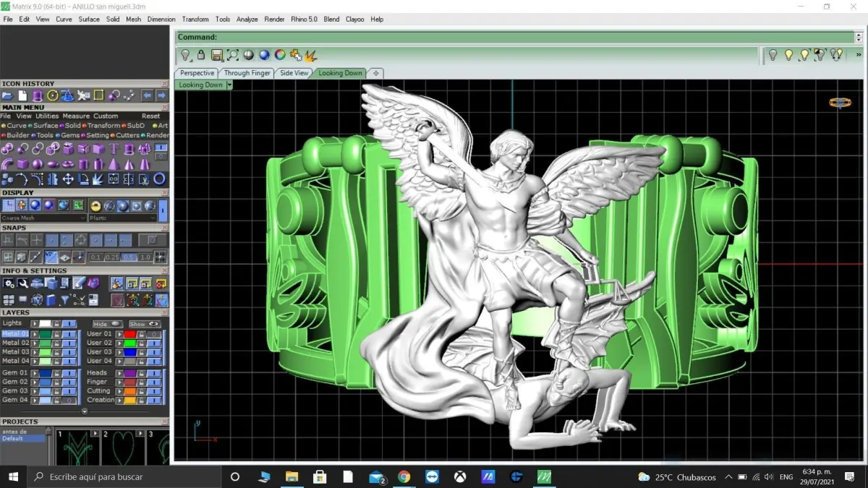Switch to the Side View tab
868x488 pixels.
click(x=294, y=73)
